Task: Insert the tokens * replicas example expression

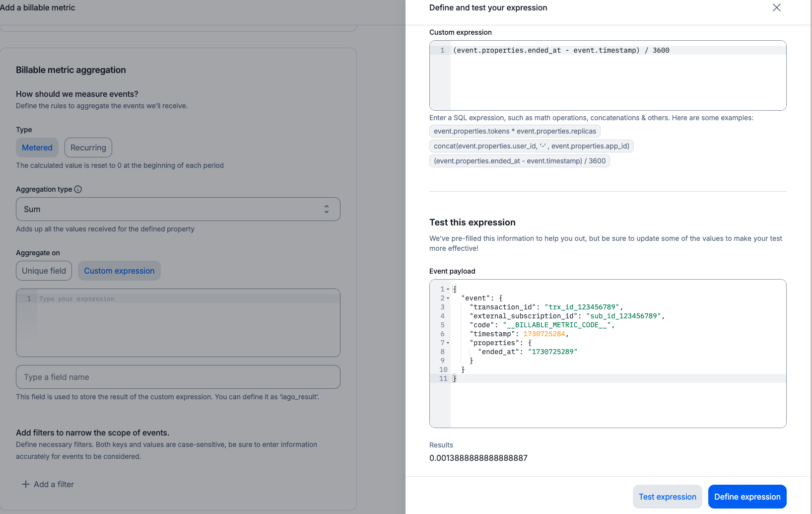Action: (515, 131)
